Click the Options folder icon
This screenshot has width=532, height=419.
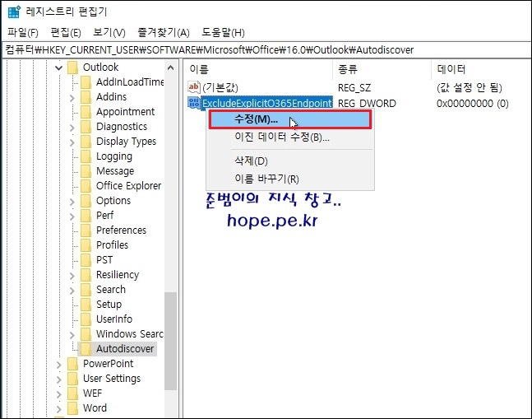click(x=86, y=201)
